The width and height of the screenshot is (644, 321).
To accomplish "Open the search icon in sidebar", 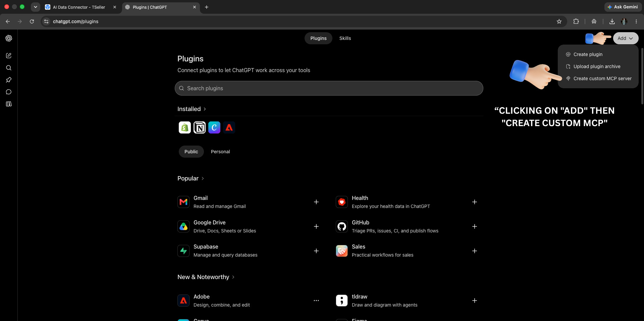I will tap(9, 68).
